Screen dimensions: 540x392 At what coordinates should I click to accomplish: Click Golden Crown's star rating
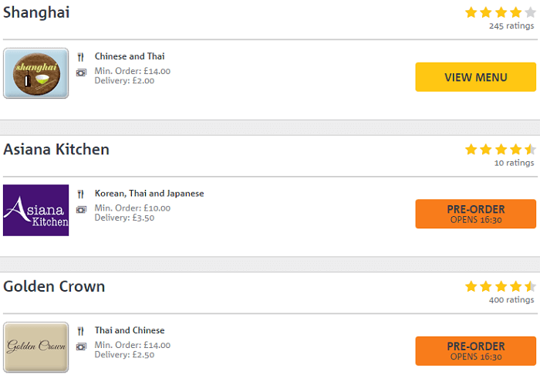click(501, 286)
